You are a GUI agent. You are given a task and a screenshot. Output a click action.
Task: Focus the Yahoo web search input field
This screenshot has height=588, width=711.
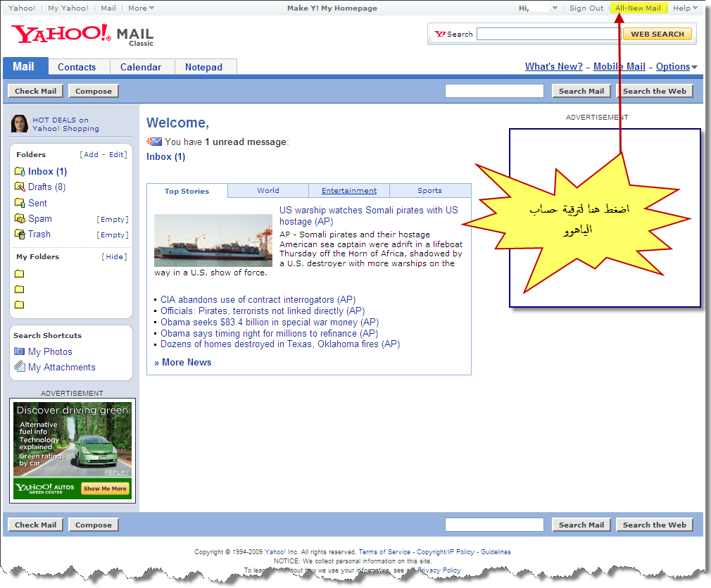[x=548, y=34]
